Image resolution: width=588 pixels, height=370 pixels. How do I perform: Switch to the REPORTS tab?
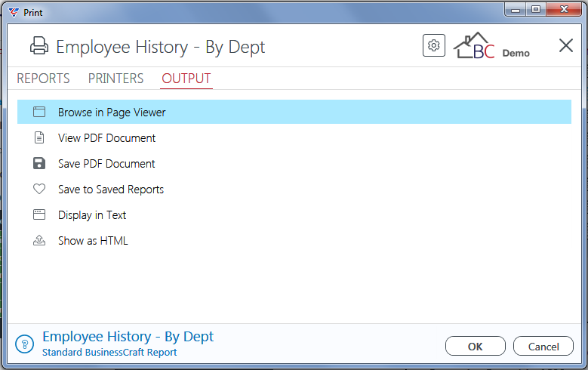43,79
